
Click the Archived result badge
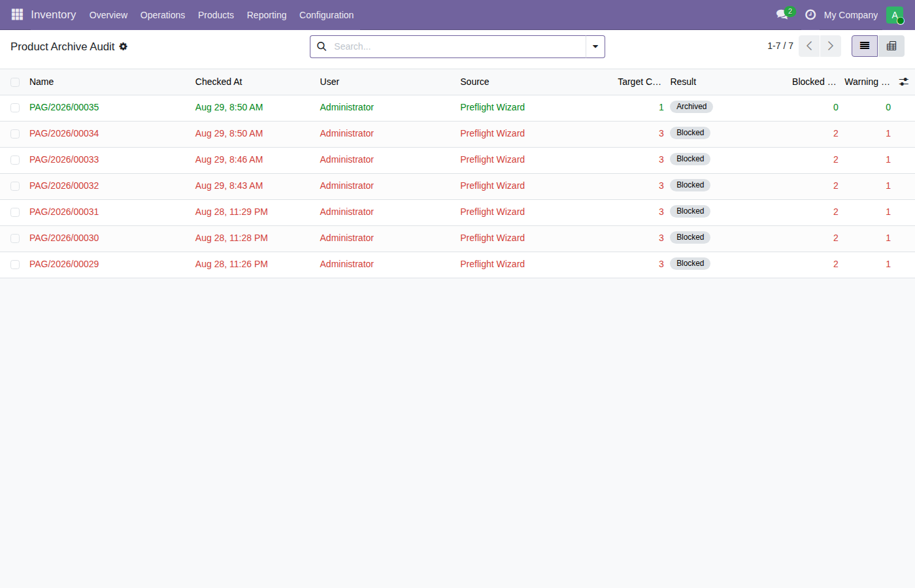(691, 106)
